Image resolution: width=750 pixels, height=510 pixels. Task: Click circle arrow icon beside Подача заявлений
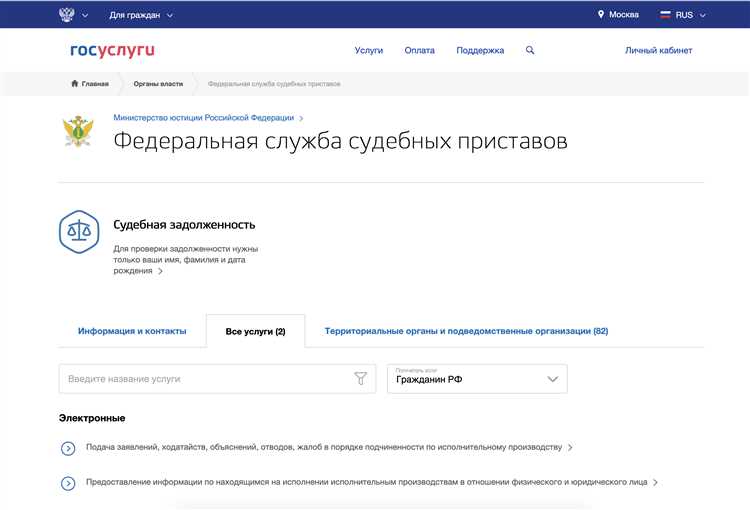click(68, 448)
